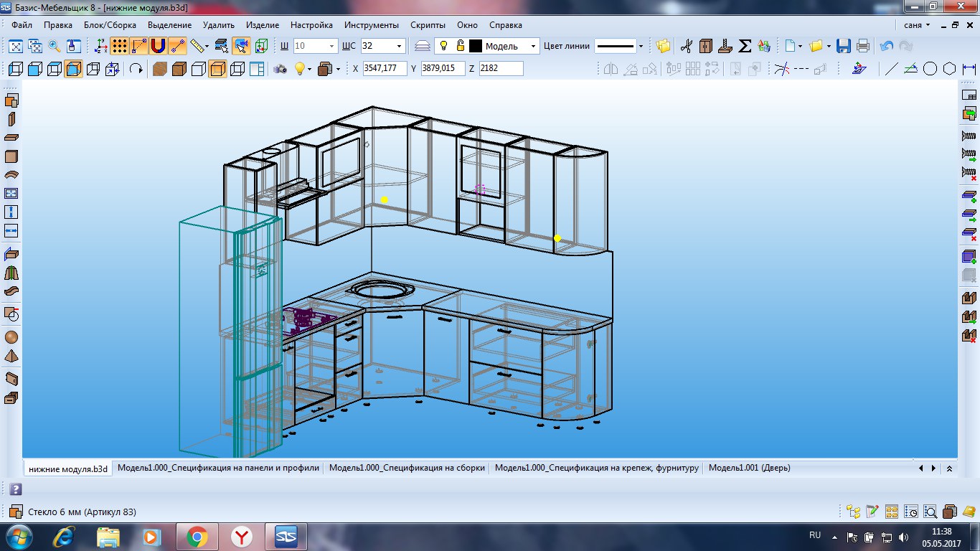980x551 pixels.
Task: Toggle the magnet snapping button
Action: [x=159, y=46]
